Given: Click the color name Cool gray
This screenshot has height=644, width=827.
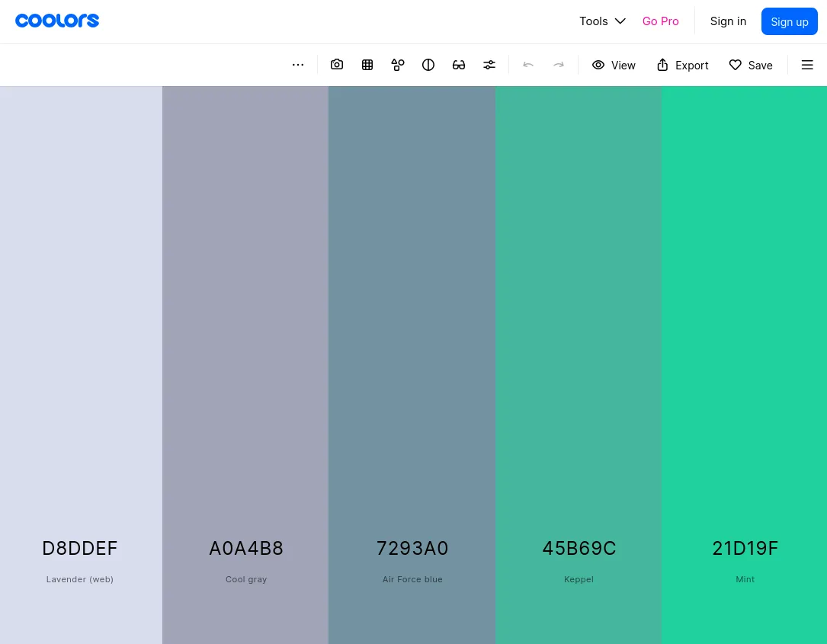Looking at the screenshot, I should (246, 579).
